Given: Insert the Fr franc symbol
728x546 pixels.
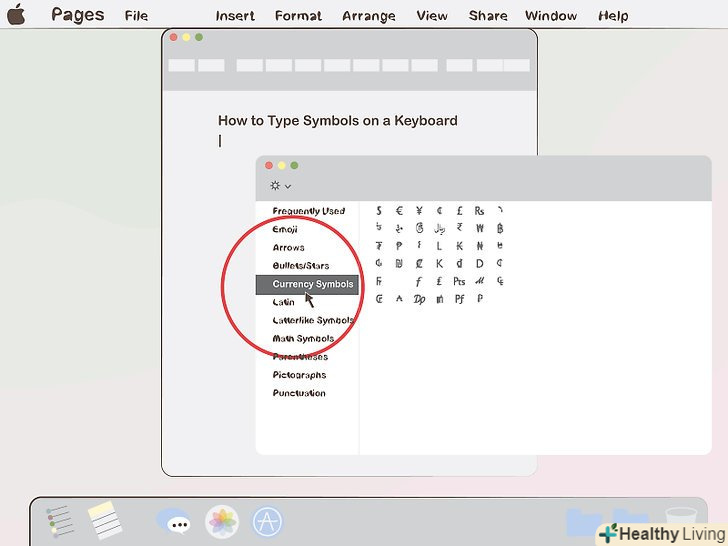Looking at the screenshot, I should [379, 281].
